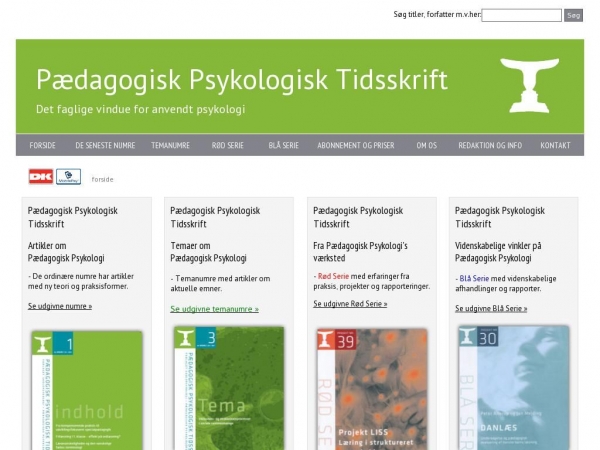
Task: Follow the 'Se udgivne Blå Serie »' link
Action: 491,308
